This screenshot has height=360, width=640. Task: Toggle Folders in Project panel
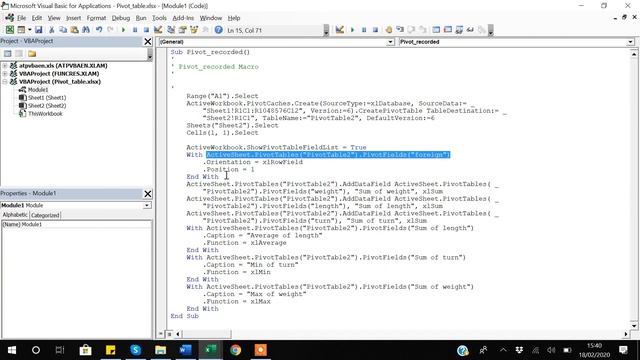32,53
